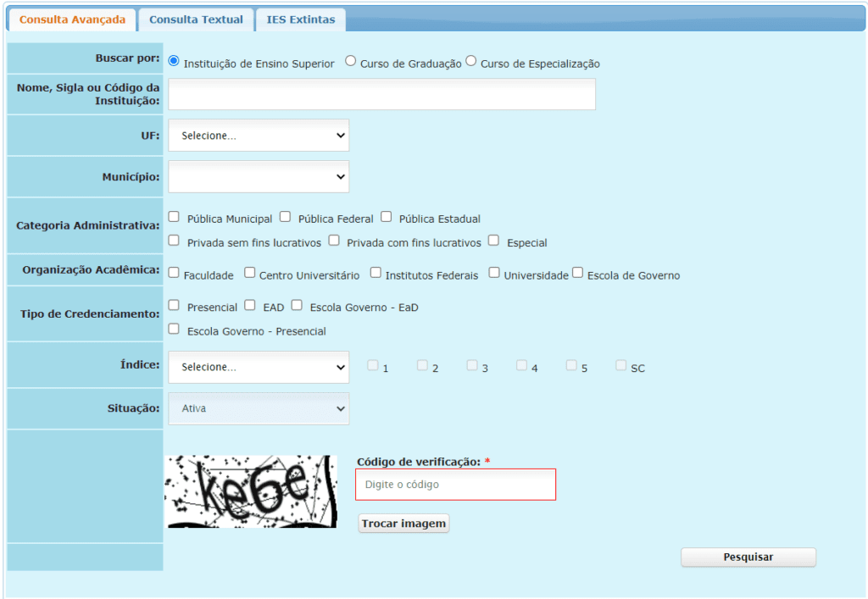Check index value 4 box

[521, 366]
